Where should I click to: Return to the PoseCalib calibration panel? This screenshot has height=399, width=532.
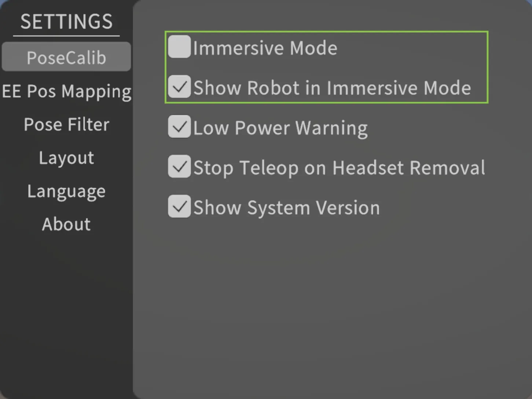tap(66, 57)
